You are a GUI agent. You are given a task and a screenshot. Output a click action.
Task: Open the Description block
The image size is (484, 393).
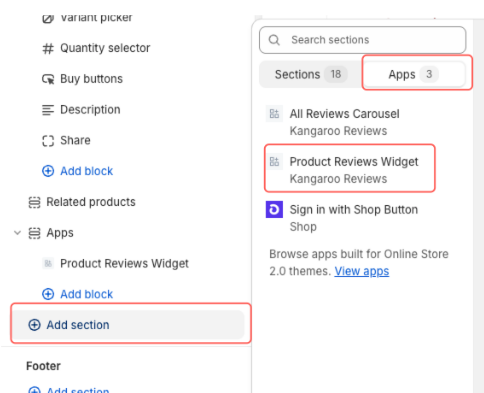point(90,110)
